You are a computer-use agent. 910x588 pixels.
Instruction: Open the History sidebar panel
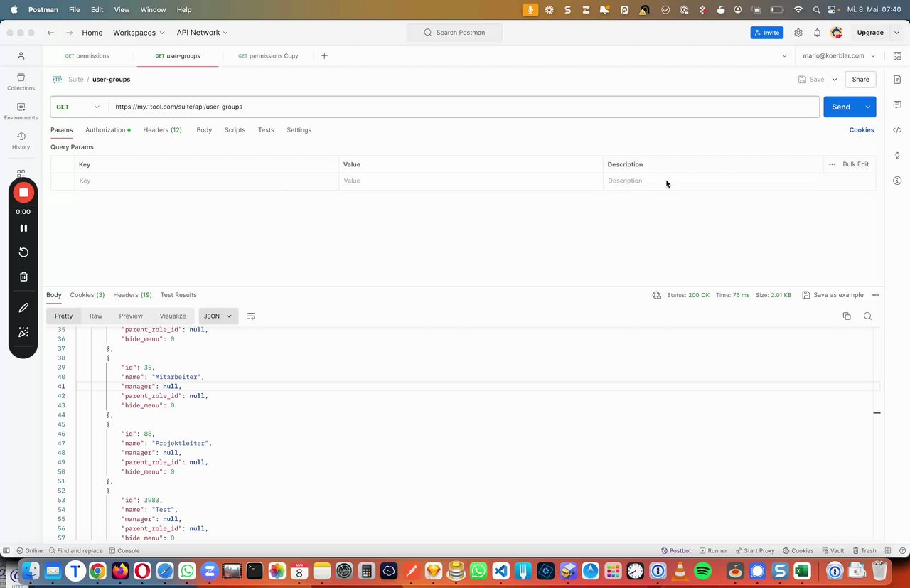[x=21, y=141]
